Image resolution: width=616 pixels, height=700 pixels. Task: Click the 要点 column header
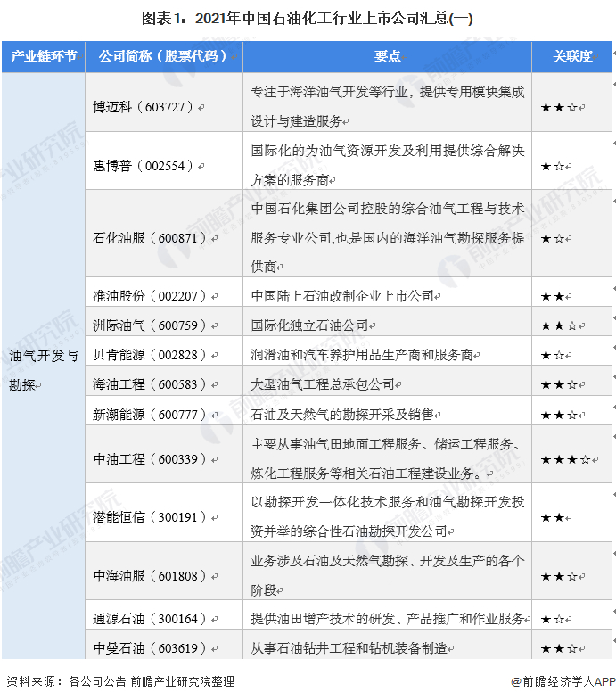point(387,56)
